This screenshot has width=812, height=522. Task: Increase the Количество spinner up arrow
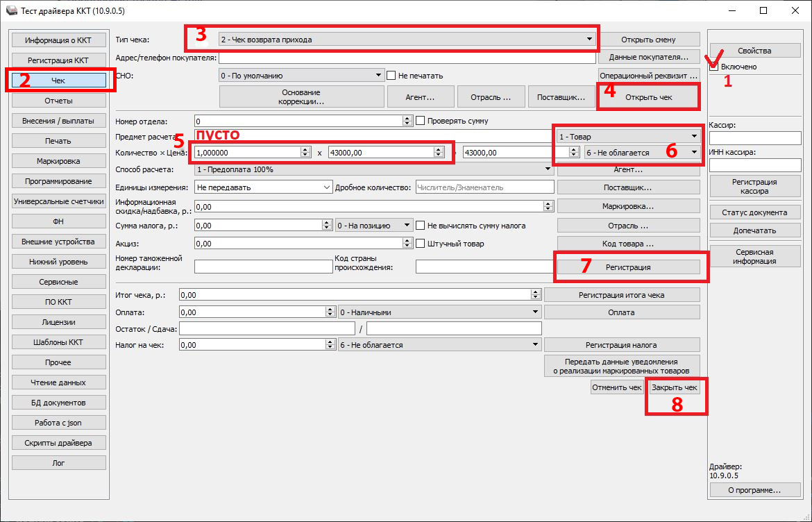305,149
